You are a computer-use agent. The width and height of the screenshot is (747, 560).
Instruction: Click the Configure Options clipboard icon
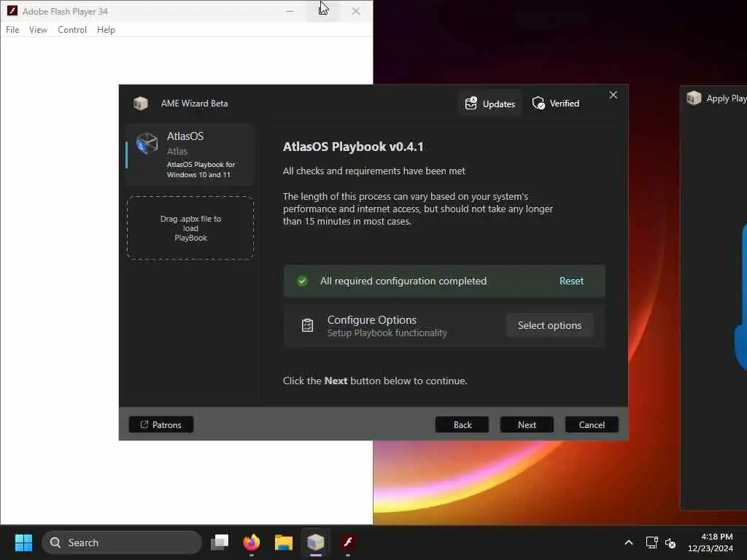(307, 325)
